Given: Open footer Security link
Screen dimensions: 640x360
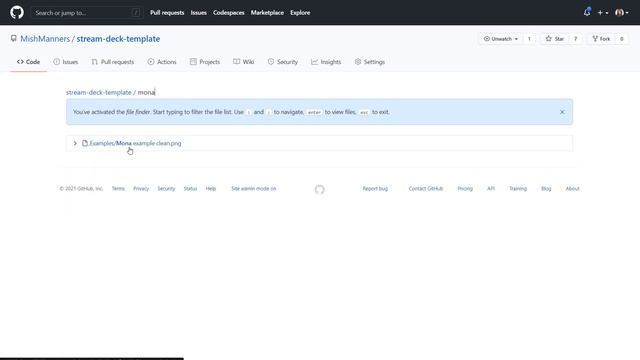Looking at the screenshot, I should point(166,189).
